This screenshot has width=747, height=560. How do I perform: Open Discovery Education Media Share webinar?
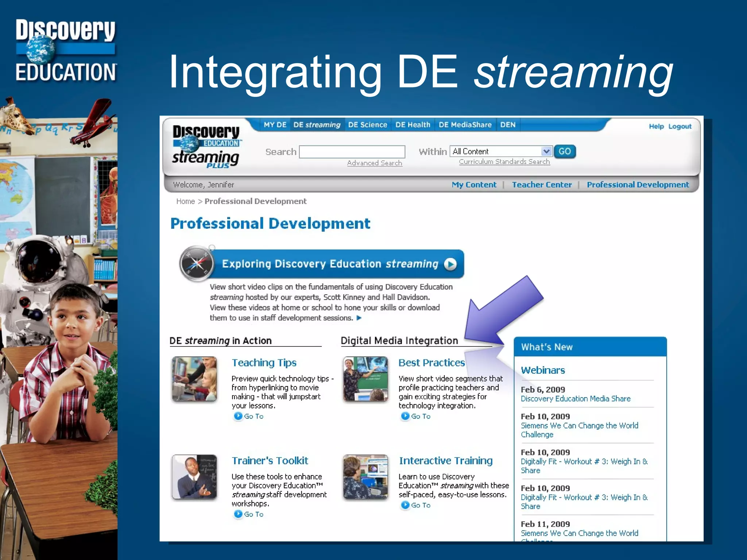(576, 399)
